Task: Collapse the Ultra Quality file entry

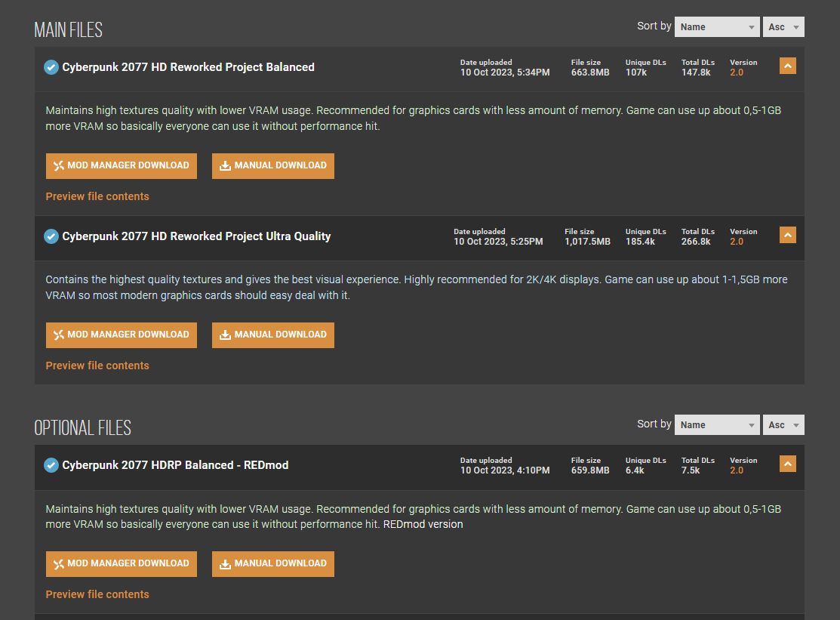Action: click(787, 235)
